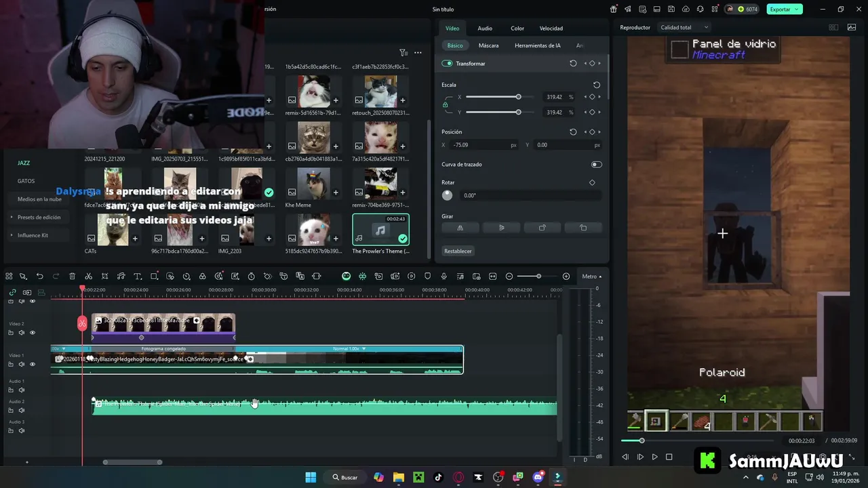Select The Prowler's Theme audio thumbnail
The width and height of the screenshot is (868, 488).
(x=380, y=230)
